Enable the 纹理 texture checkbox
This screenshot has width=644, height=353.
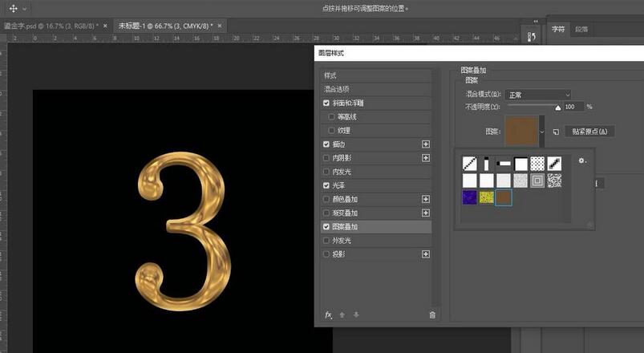coord(331,131)
